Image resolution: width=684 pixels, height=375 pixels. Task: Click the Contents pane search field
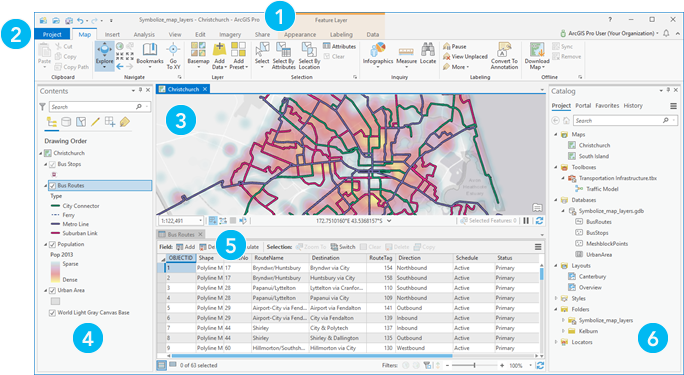99,106
